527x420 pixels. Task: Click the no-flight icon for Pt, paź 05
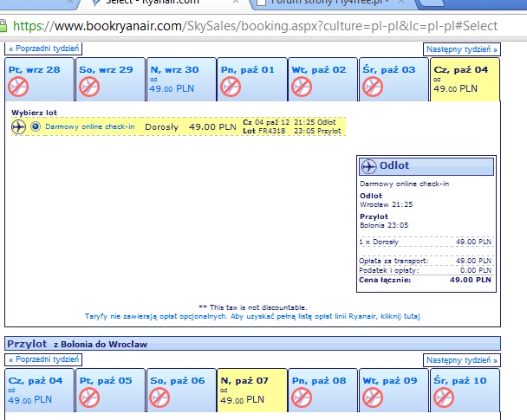point(89,397)
